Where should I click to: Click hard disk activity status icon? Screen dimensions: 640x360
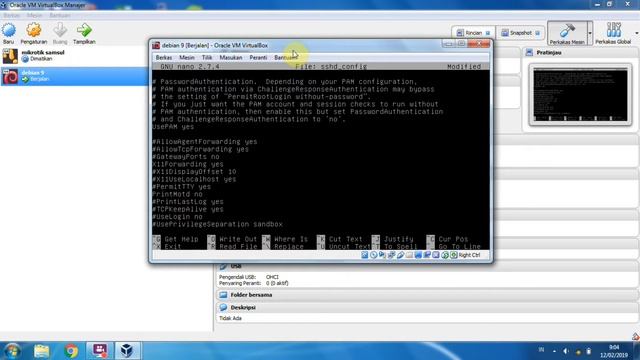point(364,255)
